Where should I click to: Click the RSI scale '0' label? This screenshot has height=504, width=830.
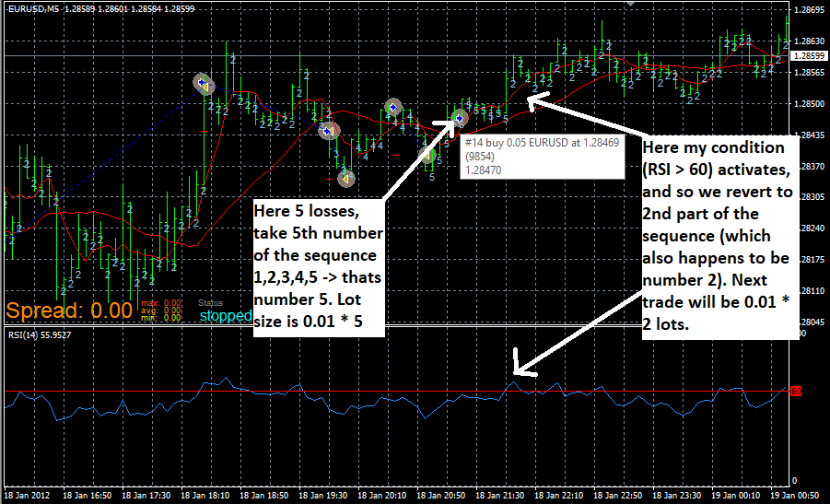tap(795, 481)
